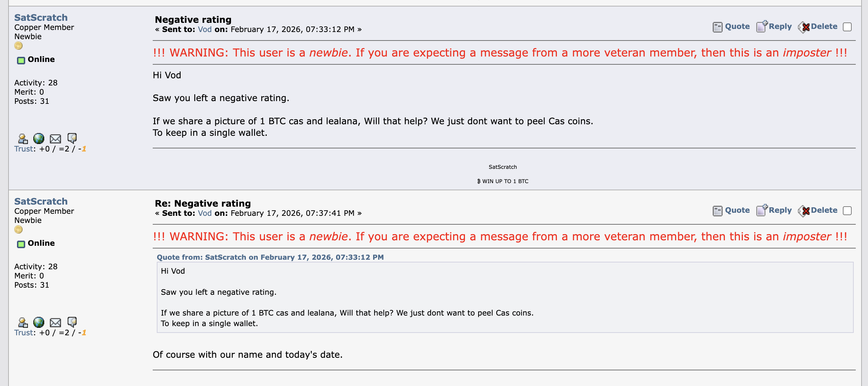Tick the checkbox on the first Negative rating message
The height and width of the screenshot is (386, 868).
(847, 27)
